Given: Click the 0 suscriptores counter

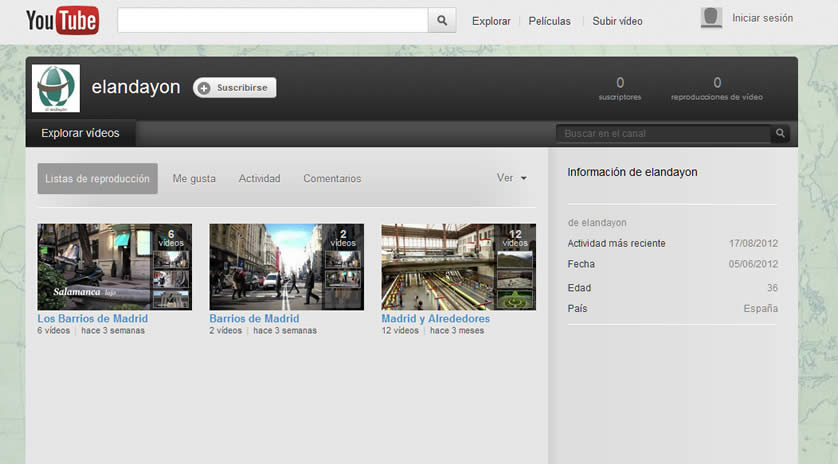Looking at the screenshot, I should pos(620,88).
